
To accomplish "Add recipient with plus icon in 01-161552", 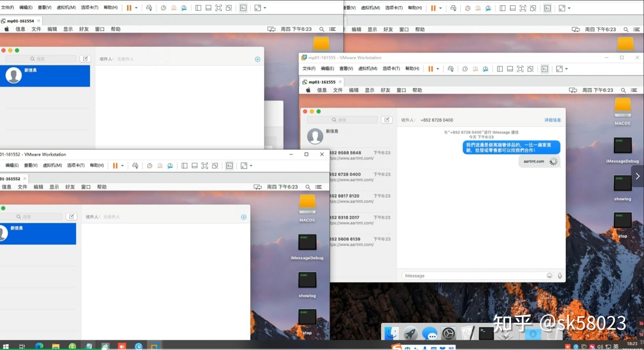I will pyautogui.click(x=244, y=217).
